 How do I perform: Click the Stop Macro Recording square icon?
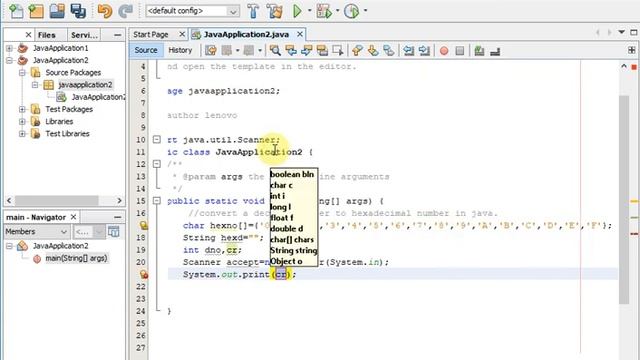pyautogui.click(x=460, y=51)
